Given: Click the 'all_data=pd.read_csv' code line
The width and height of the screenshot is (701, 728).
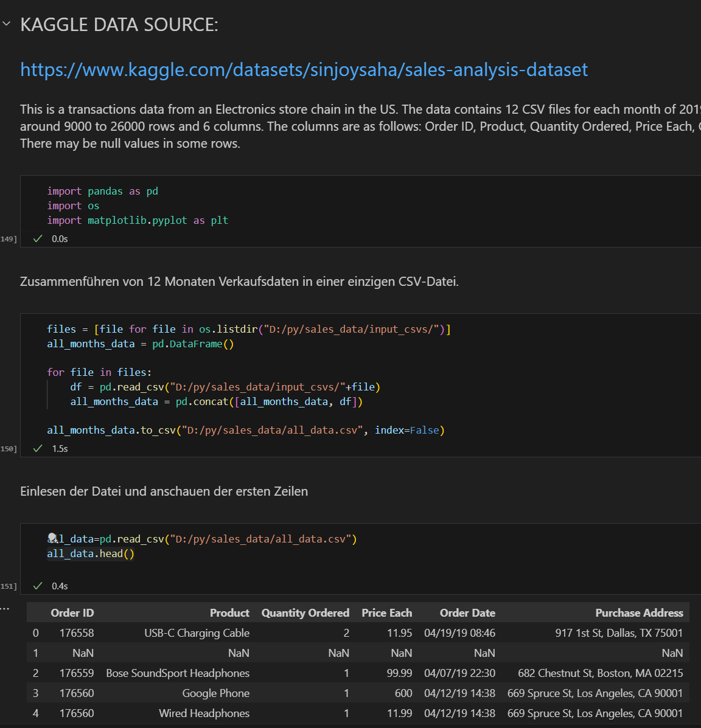Looking at the screenshot, I should [201, 539].
